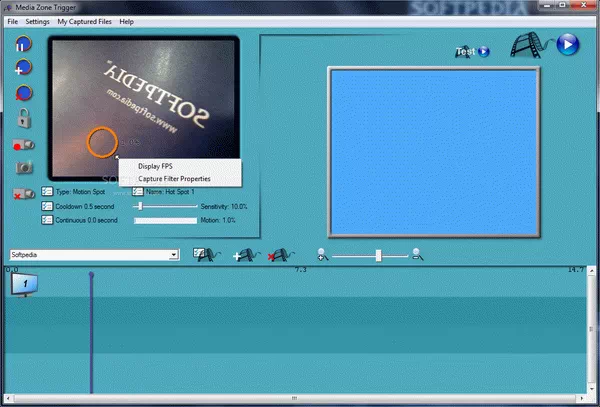600x407 pixels.
Task: Toggle the Type: Motion Spot property icon
Action: click(x=47, y=191)
